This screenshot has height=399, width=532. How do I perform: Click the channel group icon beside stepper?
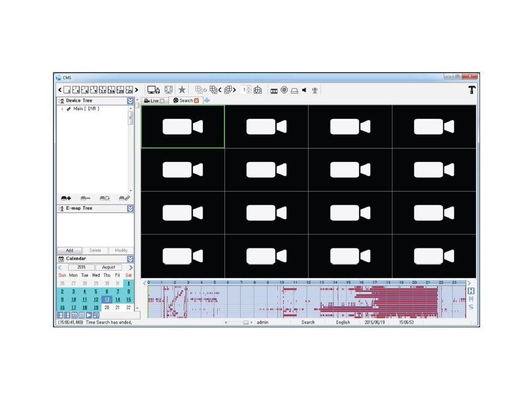point(258,90)
